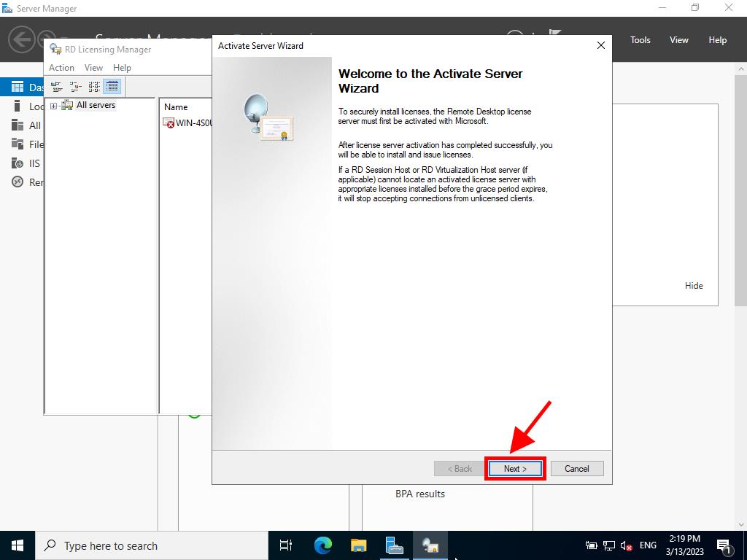The width and height of the screenshot is (747, 560).
Task: Select the Details view toolbar icon
Action: pos(112,87)
